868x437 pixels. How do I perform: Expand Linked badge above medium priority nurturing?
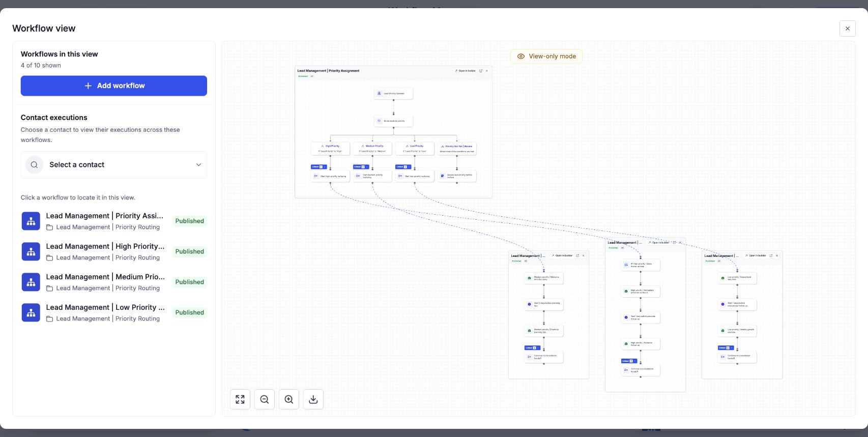(361, 167)
